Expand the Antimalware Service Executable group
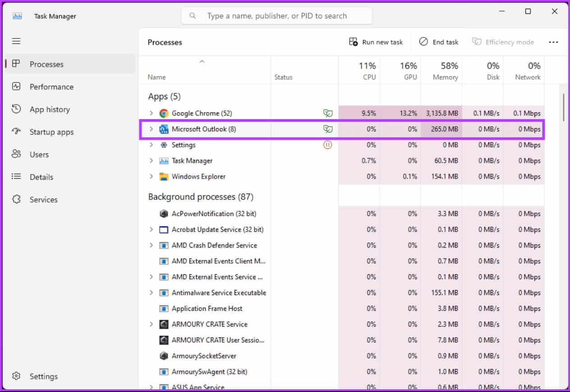 (x=151, y=293)
